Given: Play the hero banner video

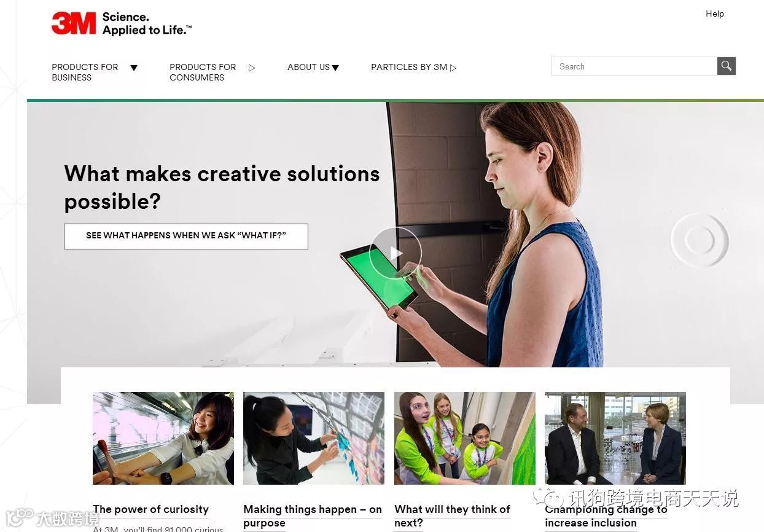Looking at the screenshot, I should click(396, 253).
